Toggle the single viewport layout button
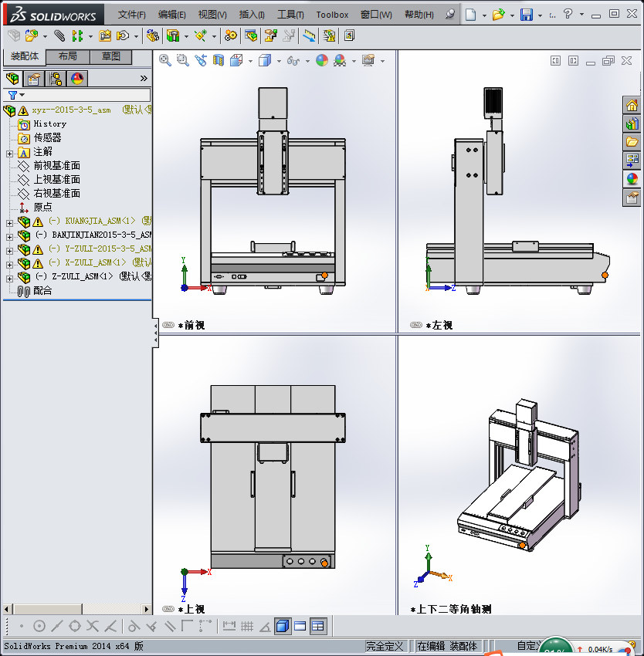The width and height of the screenshot is (644, 656). point(300,627)
